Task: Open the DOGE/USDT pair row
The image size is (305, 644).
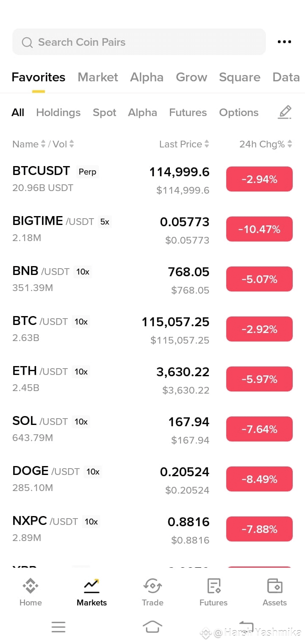Action: pos(152,479)
